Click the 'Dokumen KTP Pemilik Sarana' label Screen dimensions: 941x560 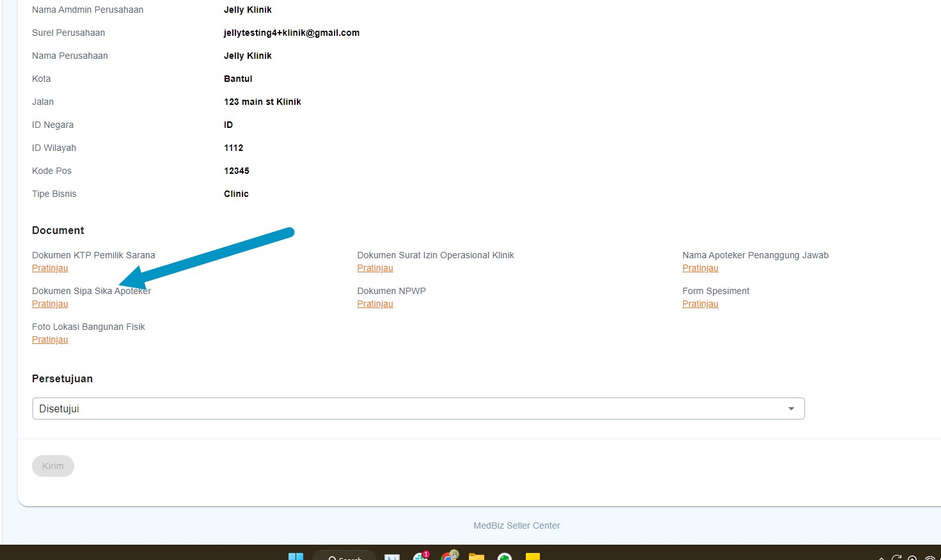click(93, 255)
